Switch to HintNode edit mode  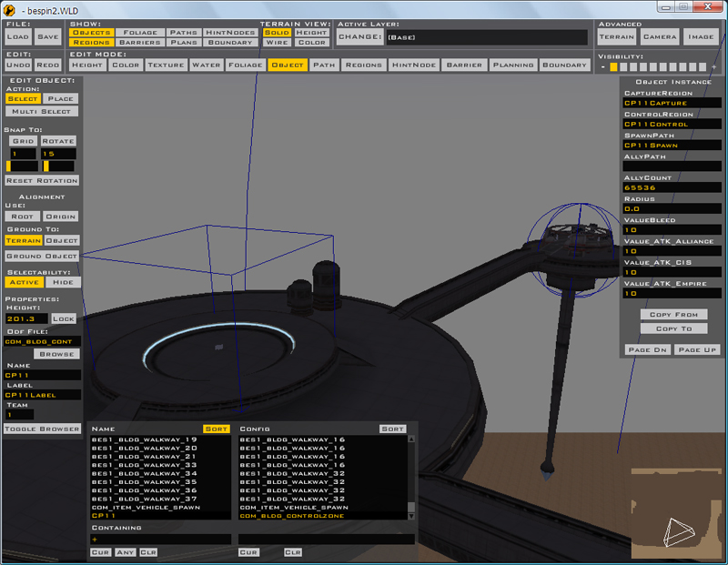click(414, 65)
